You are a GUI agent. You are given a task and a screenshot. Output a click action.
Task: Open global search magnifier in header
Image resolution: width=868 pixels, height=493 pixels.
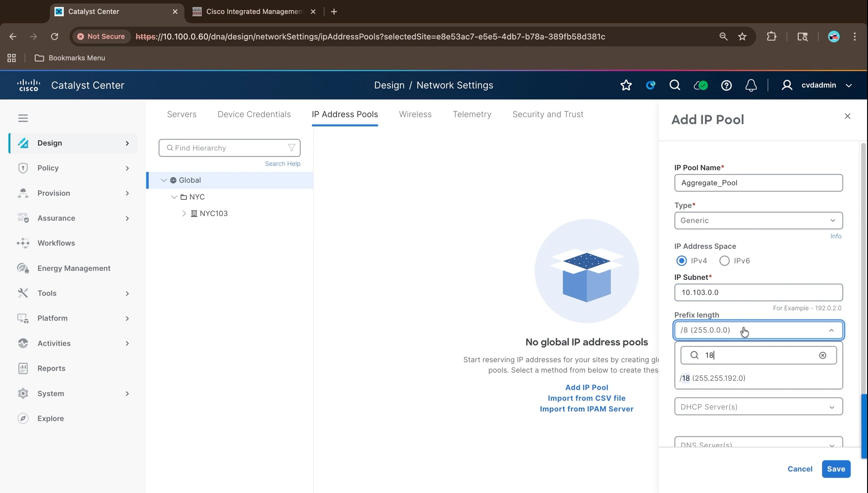[675, 85]
